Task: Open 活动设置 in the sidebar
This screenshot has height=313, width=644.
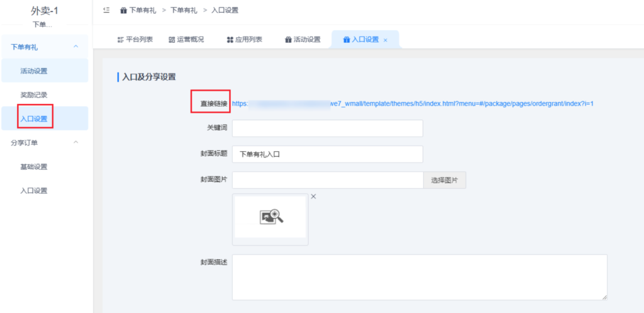Action: click(34, 71)
